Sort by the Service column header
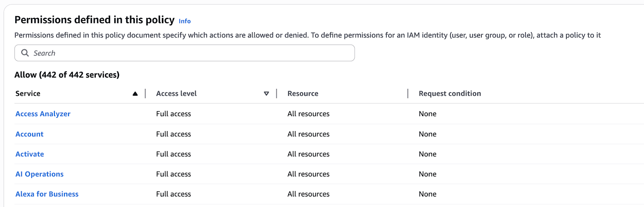 28,94
